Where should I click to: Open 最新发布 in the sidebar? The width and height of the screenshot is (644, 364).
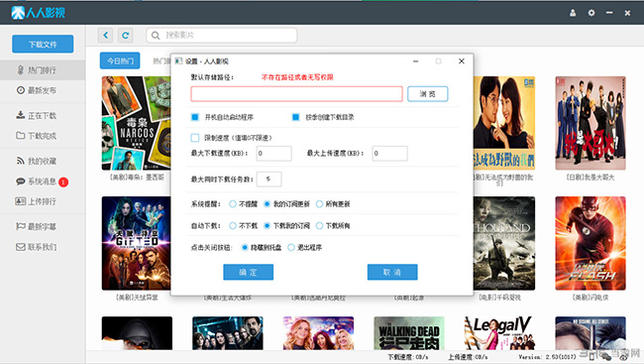[x=43, y=90]
